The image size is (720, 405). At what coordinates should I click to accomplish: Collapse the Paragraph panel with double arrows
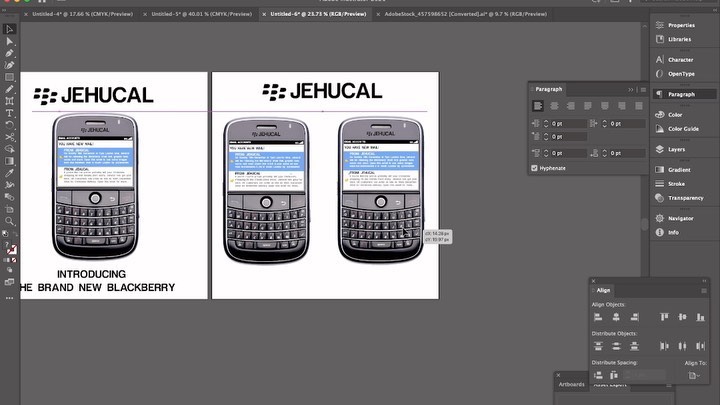pos(630,89)
